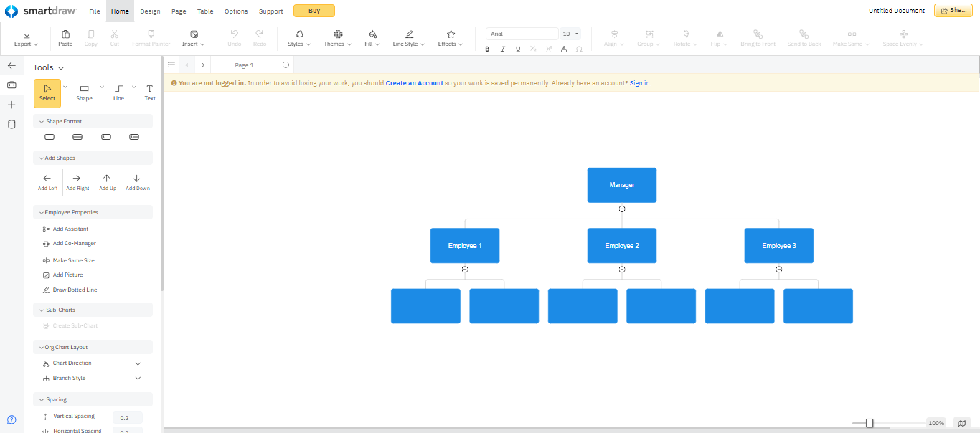This screenshot has height=433, width=980.
Task: Collapse Manager's subordinates with minus circle
Action: [622, 209]
